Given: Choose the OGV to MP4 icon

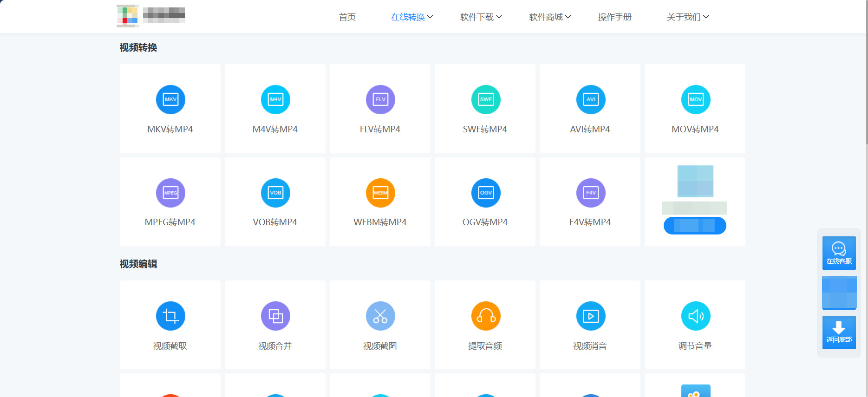Looking at the screenshot, I should coord(486,193).
